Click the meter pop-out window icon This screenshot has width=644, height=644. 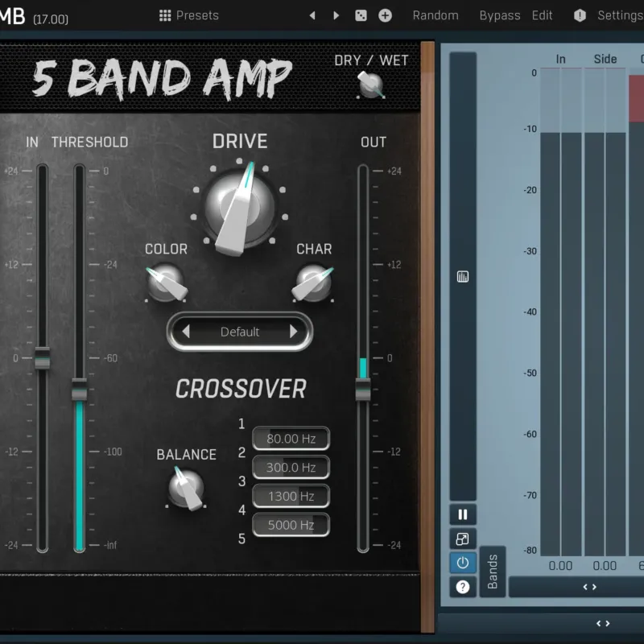coord(463,539)
